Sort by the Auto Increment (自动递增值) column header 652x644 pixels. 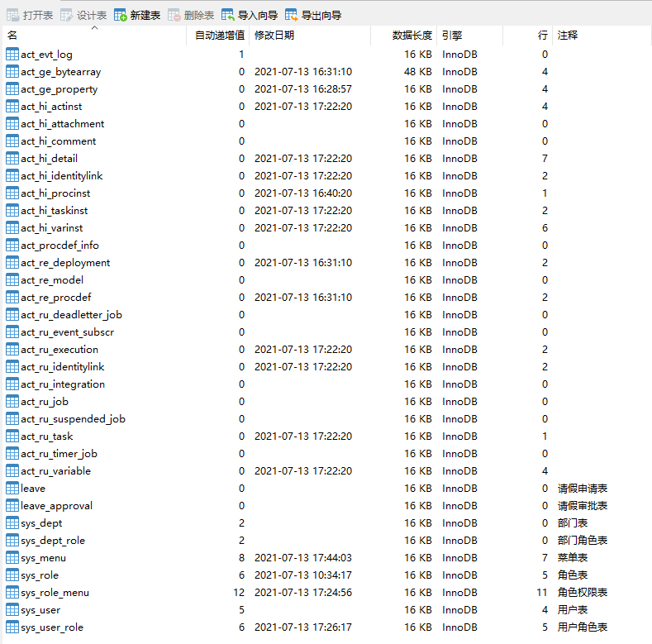(220, 36)
